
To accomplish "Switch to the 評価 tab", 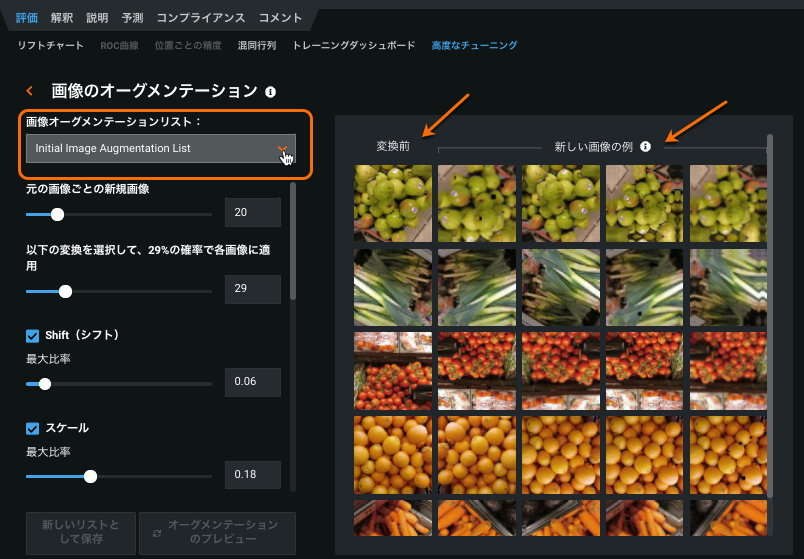I will point(27,18).
